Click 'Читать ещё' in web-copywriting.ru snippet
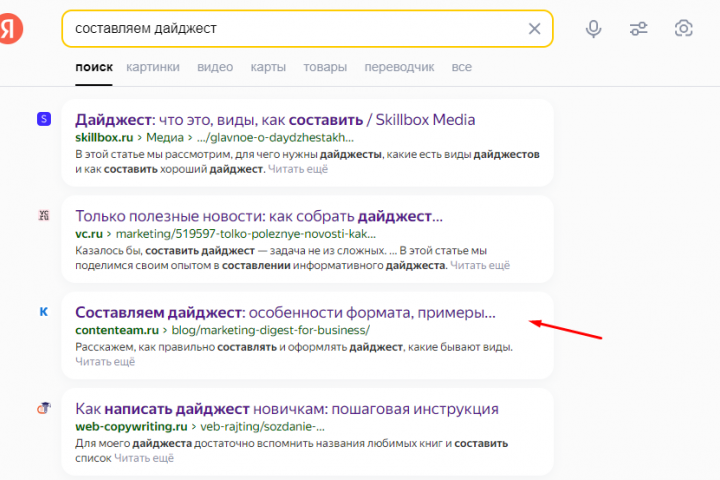Viewport: 720px width, 480px height. (144, 458)
